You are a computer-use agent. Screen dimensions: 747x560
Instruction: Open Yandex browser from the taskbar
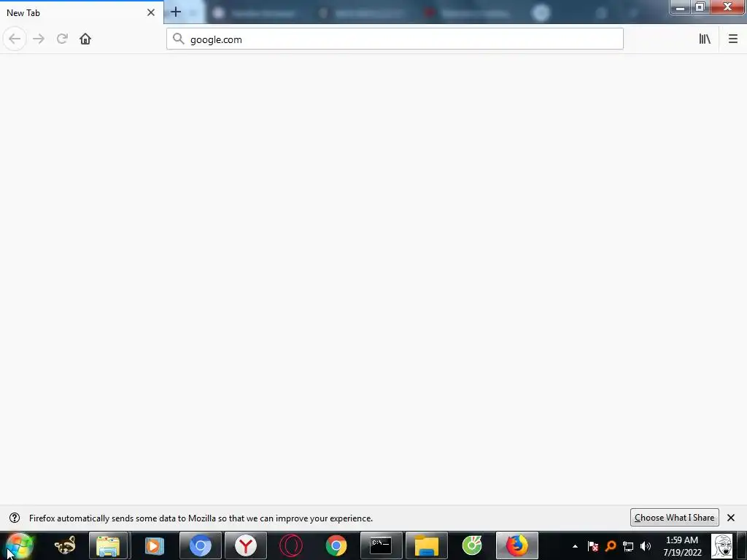(245, 545)
